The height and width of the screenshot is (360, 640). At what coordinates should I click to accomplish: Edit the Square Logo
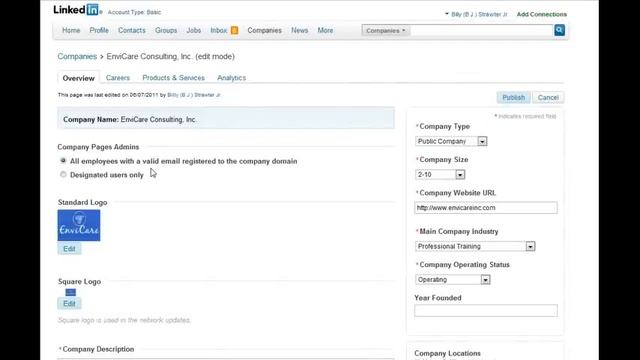[69, 303]
